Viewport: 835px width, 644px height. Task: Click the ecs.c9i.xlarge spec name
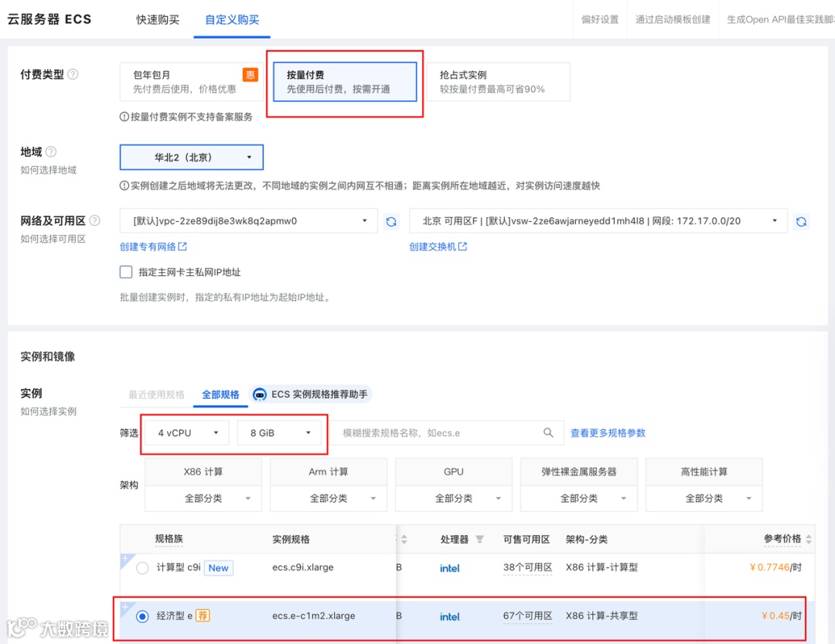click(x=303, y=567)
